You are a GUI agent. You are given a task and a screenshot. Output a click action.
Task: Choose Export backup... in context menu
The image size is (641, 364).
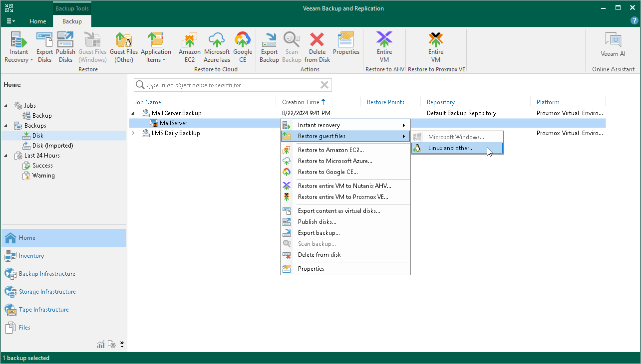coord(345,233)
